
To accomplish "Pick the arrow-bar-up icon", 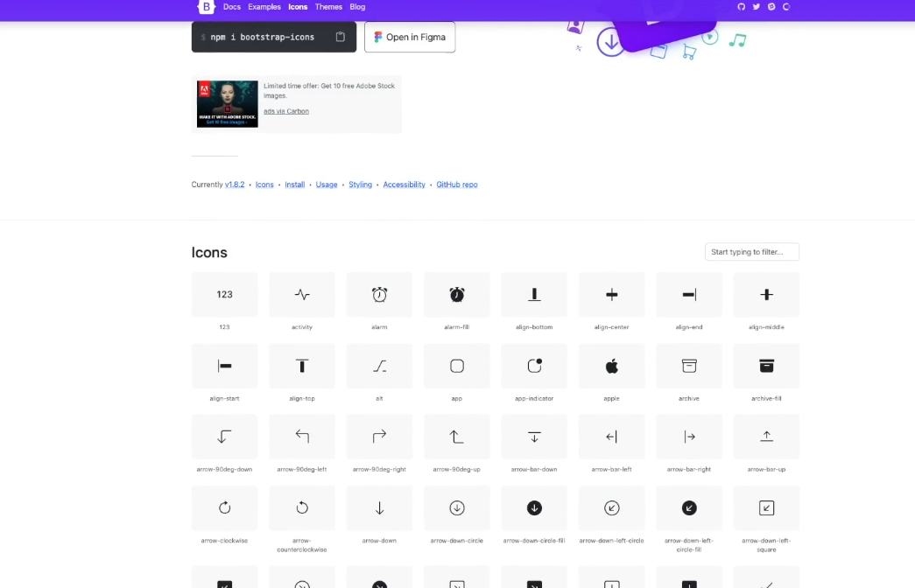I will click(x=766, y=437).
